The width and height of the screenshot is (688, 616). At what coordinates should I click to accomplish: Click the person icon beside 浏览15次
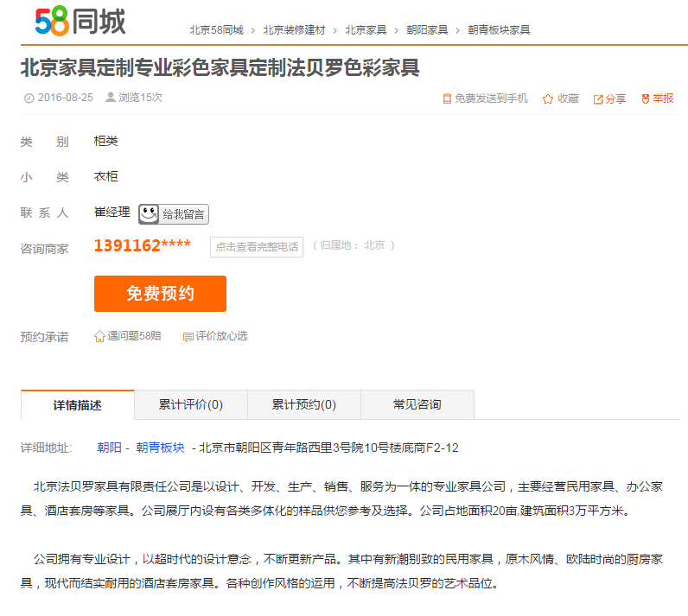pyautogui.click(x=111, y=97)
